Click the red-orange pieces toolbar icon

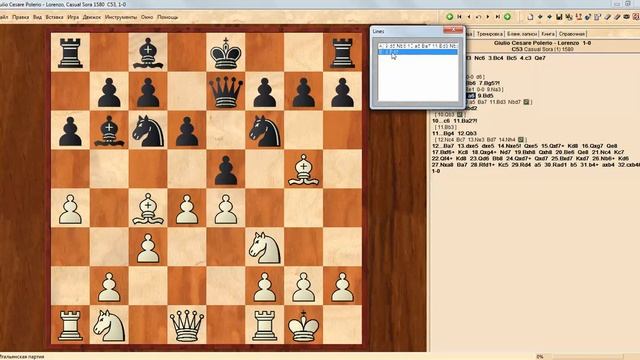tap(579, 17)
